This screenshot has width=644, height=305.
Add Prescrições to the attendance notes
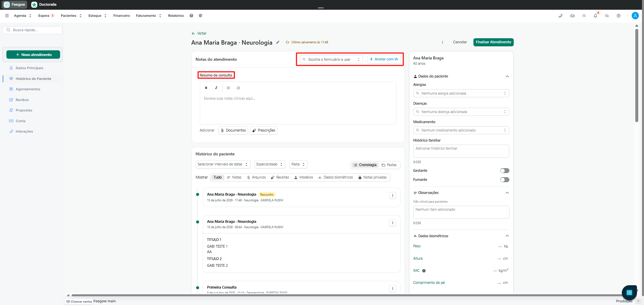tap(264, 131)
